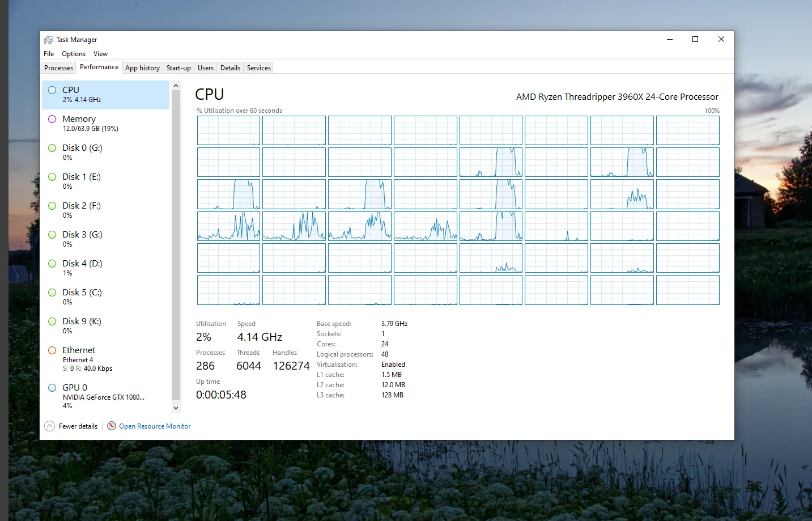Click the L2 cache value 12.0 MB
This screenshot has width=812, height=521.
point(393,385)
